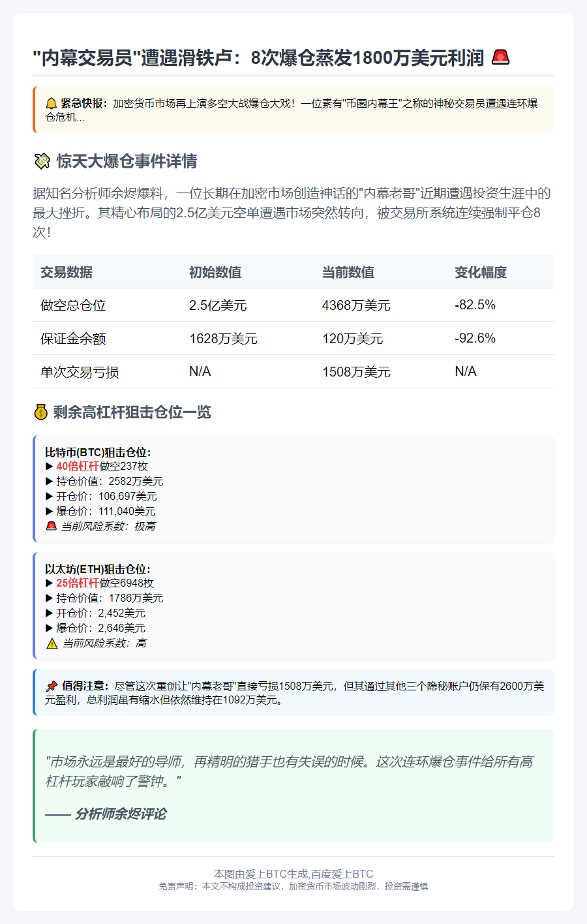Image resolution: width=587 pixels, height=924 pixels.
Task: Click the 爆仓价：2,646美元 line
Action: coord(95,628)
